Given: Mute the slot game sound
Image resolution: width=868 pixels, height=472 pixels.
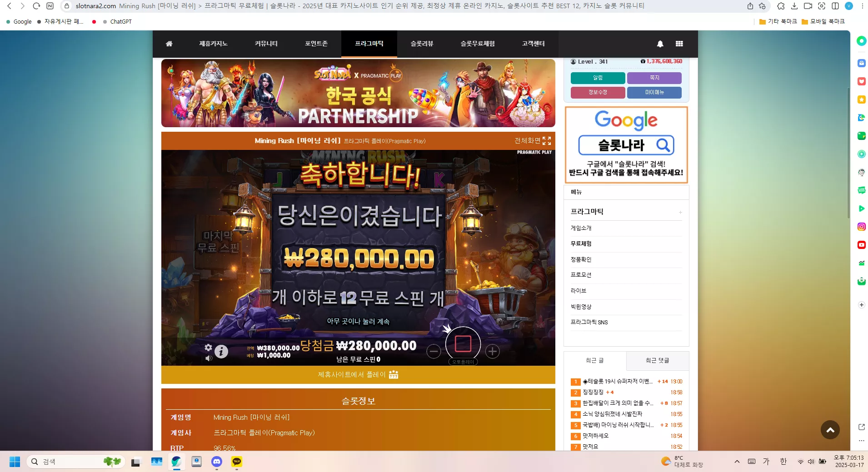Looking at the screenshot, I should [209, 358].
